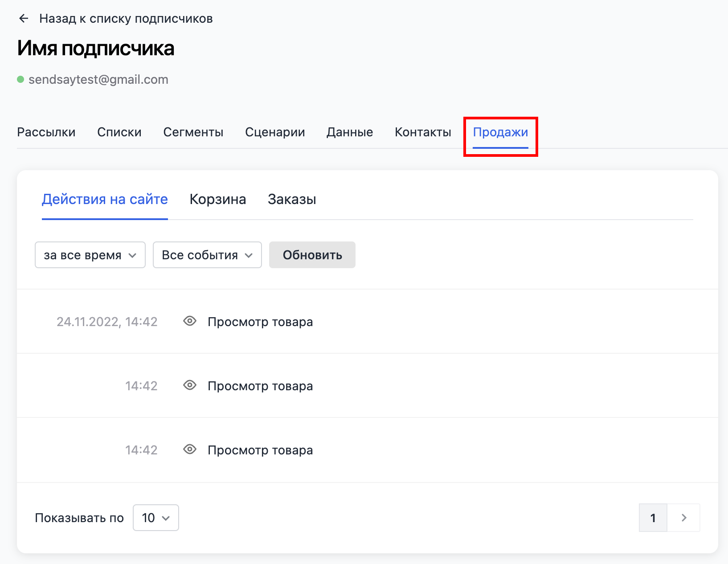Select the Корзина sub-tab
728x564 pixels.
tap(218, 199)
